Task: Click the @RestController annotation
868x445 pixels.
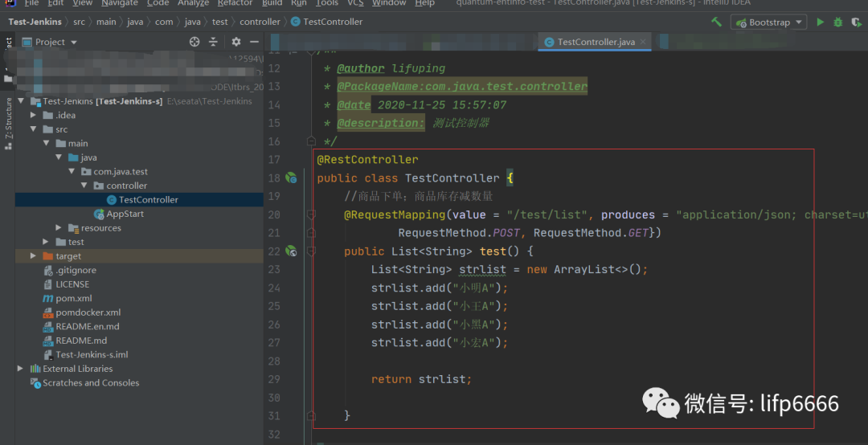Action: tap(367, 159)
